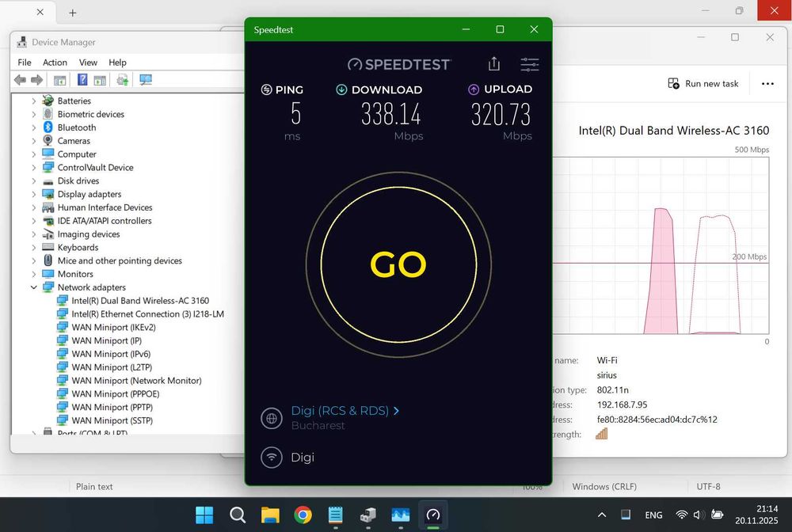Expand the Keyboards node

pos(34,247)
